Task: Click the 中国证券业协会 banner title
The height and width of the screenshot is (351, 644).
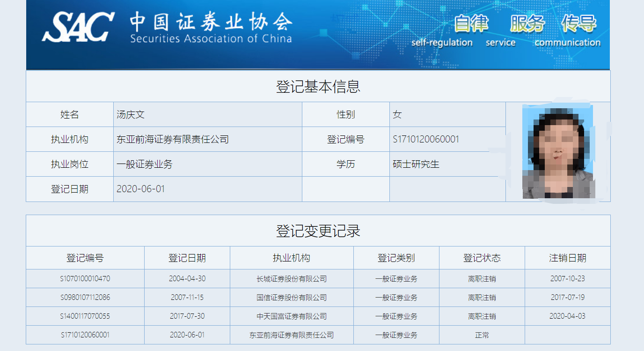Action: pos(211,21)
